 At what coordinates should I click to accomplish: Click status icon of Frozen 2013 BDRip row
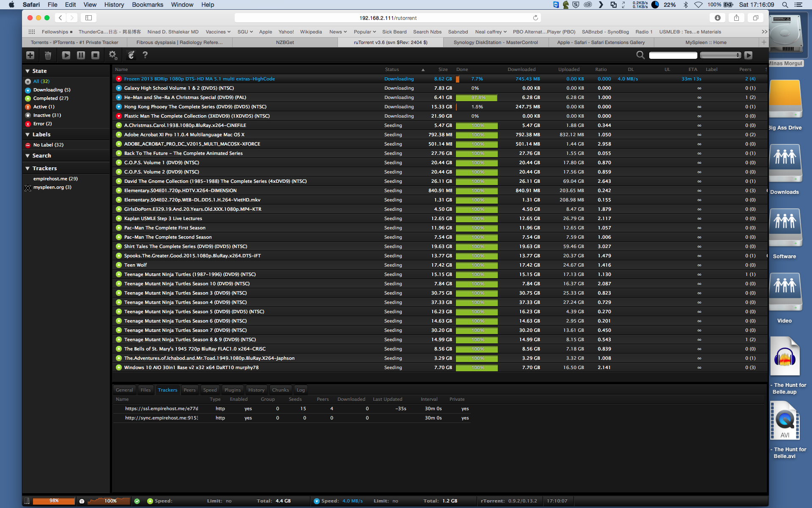[119, 79]
